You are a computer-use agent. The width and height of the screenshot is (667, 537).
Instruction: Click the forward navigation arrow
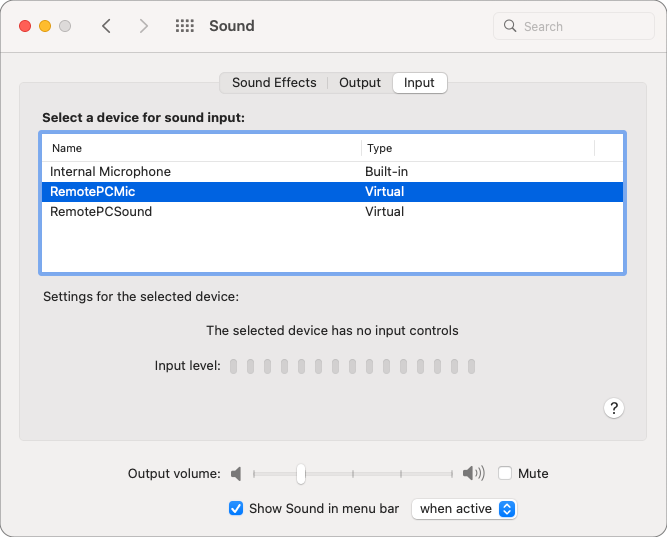click(144, 26)
